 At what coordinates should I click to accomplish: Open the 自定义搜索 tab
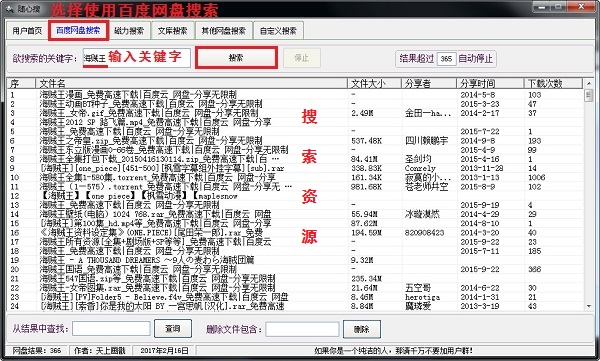pos(278,31)
